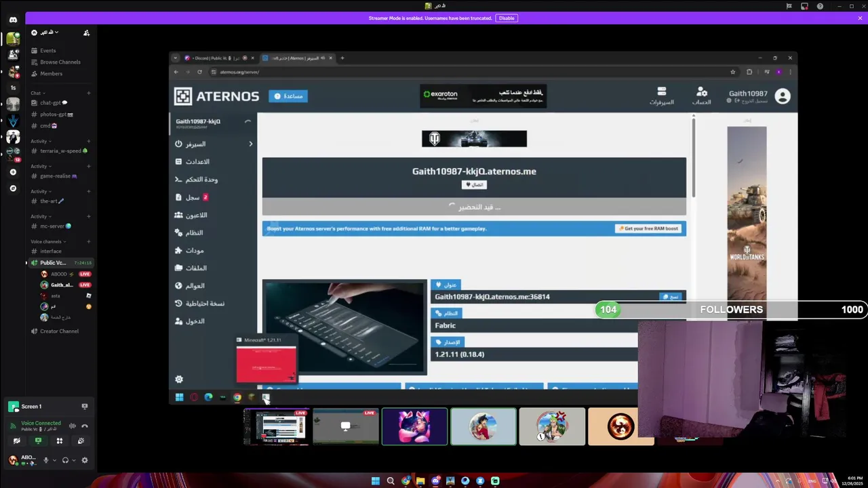Open Browse Channels
Viewport: 868px width, 488px height.
(60, 62)
